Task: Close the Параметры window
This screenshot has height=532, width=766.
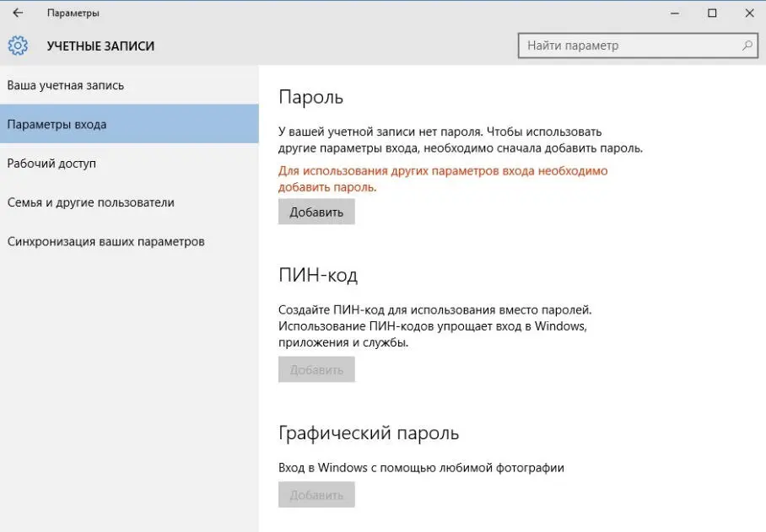Action: pos(749,13)
